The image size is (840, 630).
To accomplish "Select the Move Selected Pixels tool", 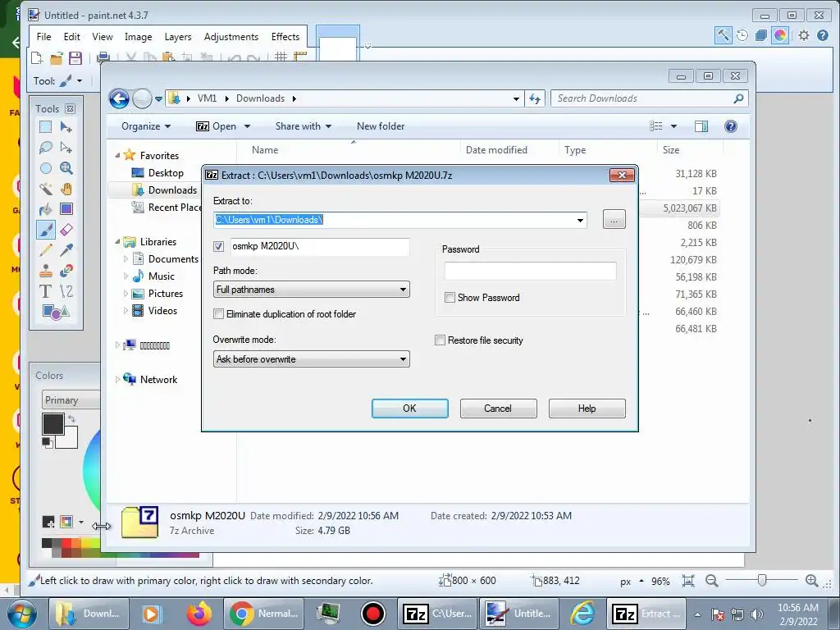I will click(x=66, y=127).
